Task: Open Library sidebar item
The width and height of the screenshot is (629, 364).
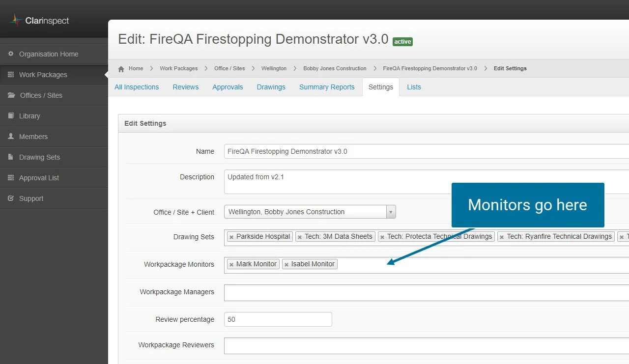Action: coord(54,116)
